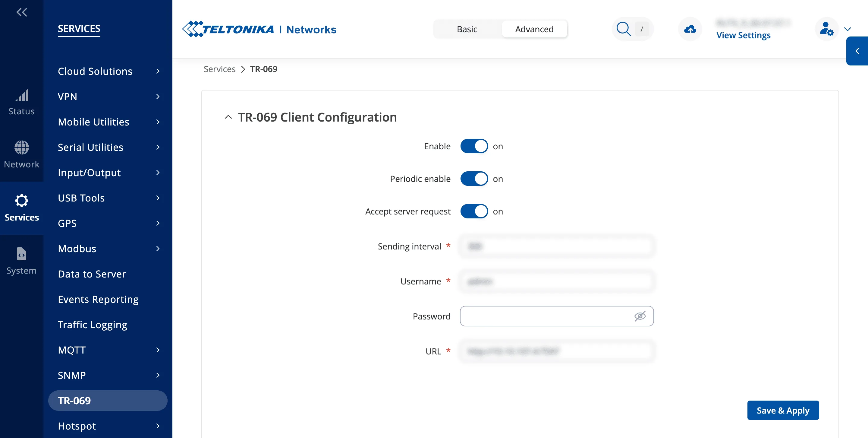Image resolution: width=868 pixels, height=438 pixels.
Task: Open View Settings link
Action: tap(743, 35)
